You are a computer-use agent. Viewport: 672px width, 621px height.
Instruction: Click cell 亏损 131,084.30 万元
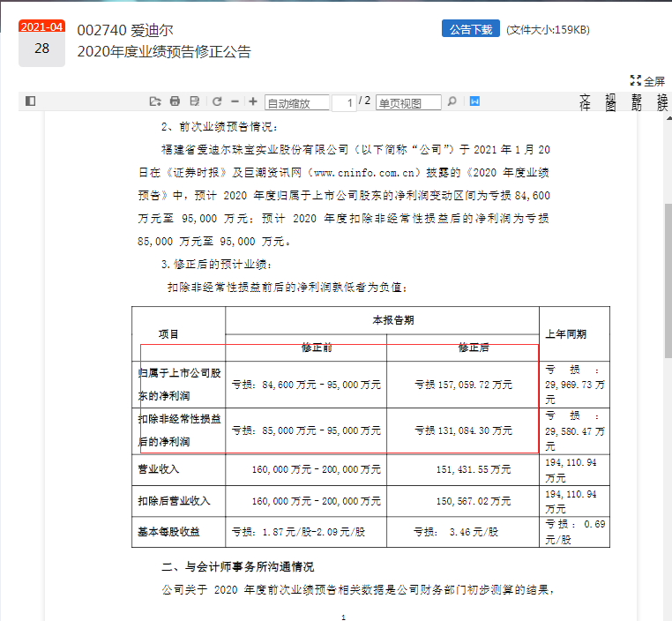pos(463,430)
